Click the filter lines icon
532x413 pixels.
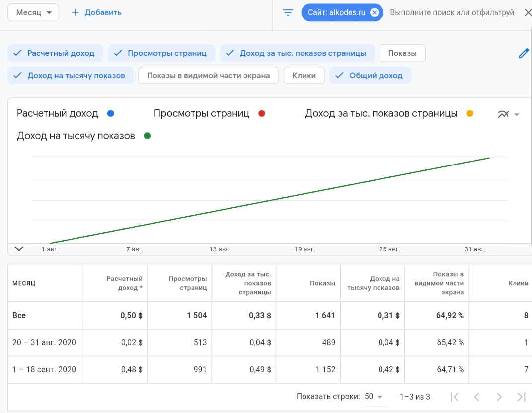pyautogui.click(x=288, y=12)
